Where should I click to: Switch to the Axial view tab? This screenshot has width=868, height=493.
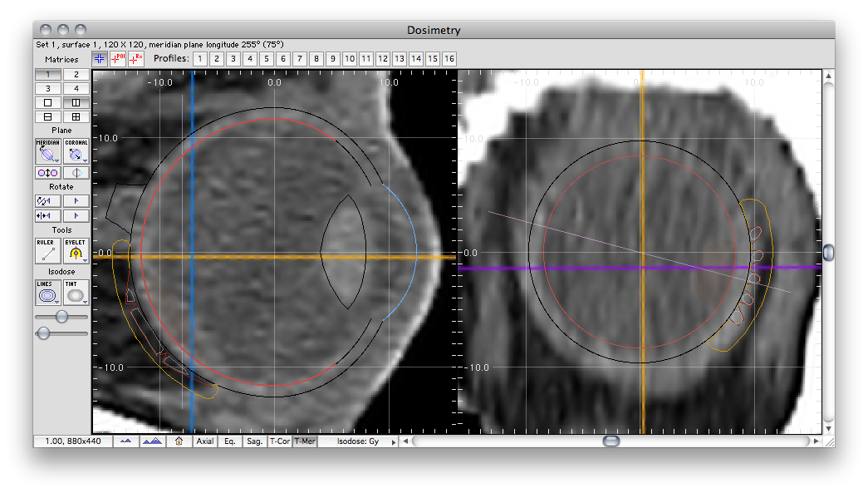coord(205,441)
